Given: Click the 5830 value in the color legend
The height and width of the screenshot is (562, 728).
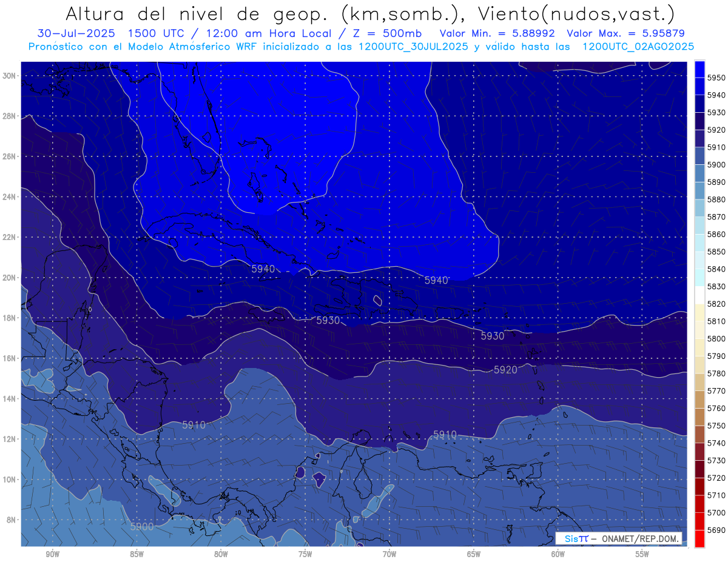Looking at the screenshot, I should (716, 286).
